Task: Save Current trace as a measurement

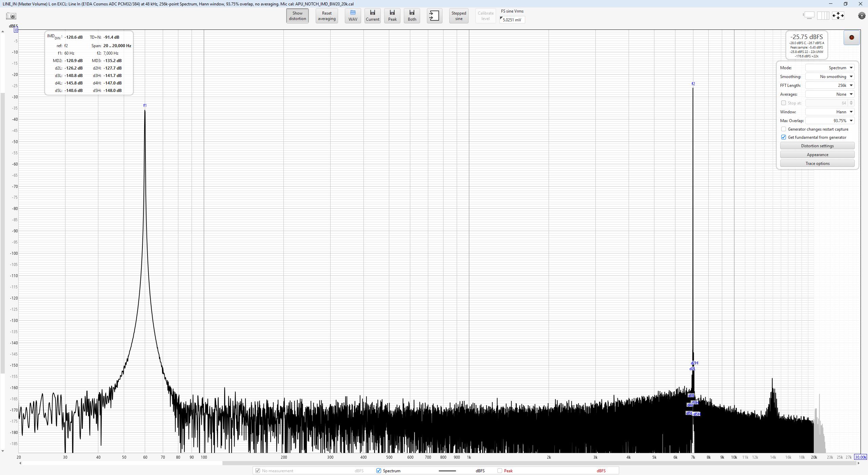Action: point(372,16)
